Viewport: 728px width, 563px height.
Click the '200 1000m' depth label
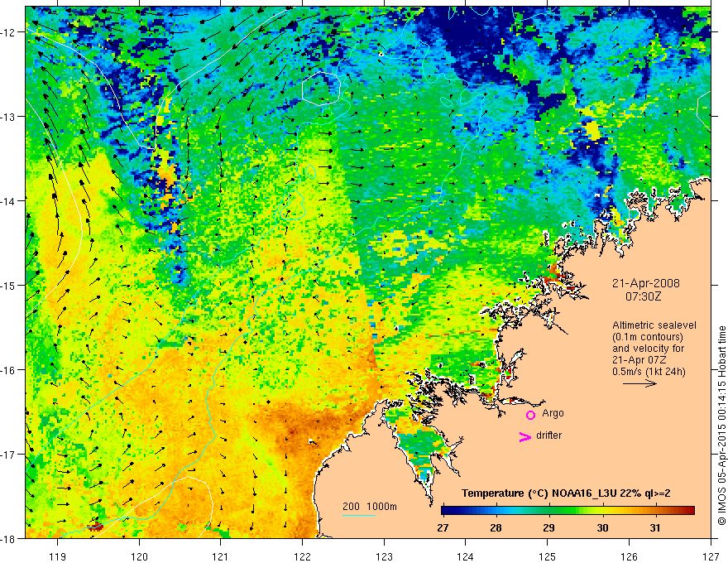coord(370,507)
